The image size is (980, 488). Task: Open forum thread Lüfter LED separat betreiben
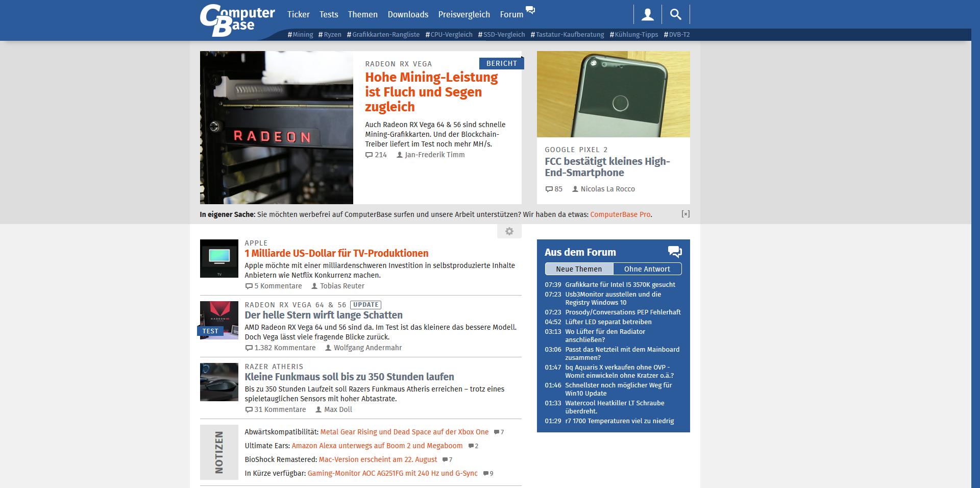click(608, 322)
